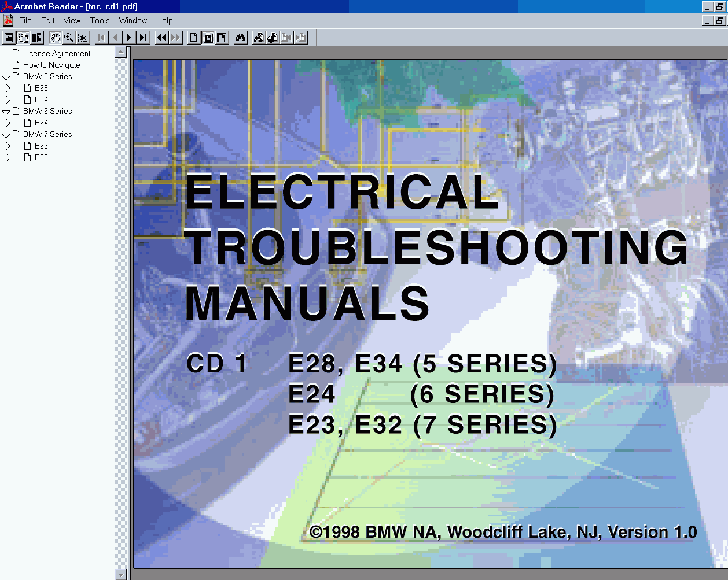
Task: Open the Help menu
Action: [164, 20]
